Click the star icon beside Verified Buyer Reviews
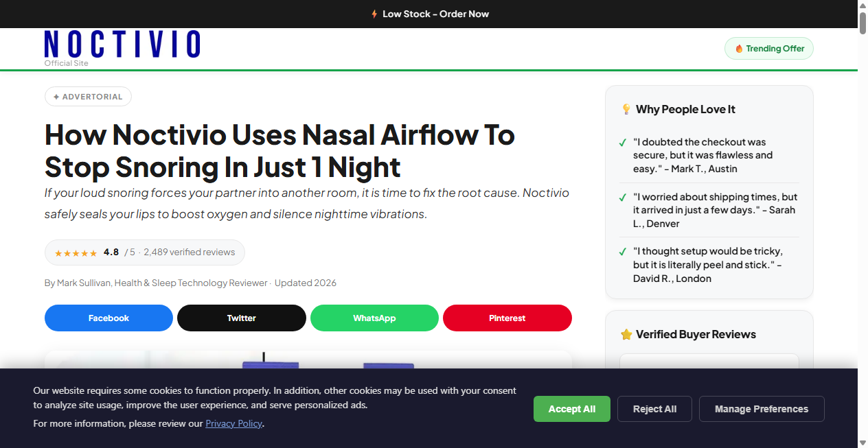This screenshot has height=448, width=868. 626,335
